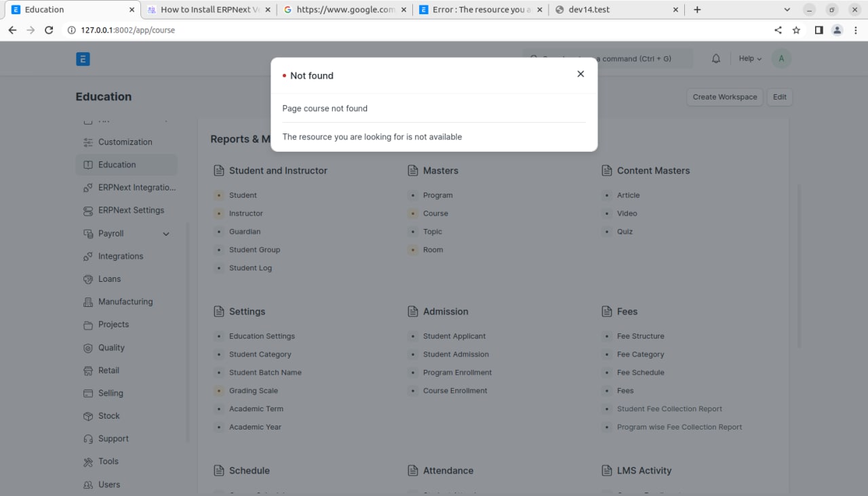Viewport: 868px width, 496px height.
Task: Open the Program Enrollment link
Action: (457, 373)
